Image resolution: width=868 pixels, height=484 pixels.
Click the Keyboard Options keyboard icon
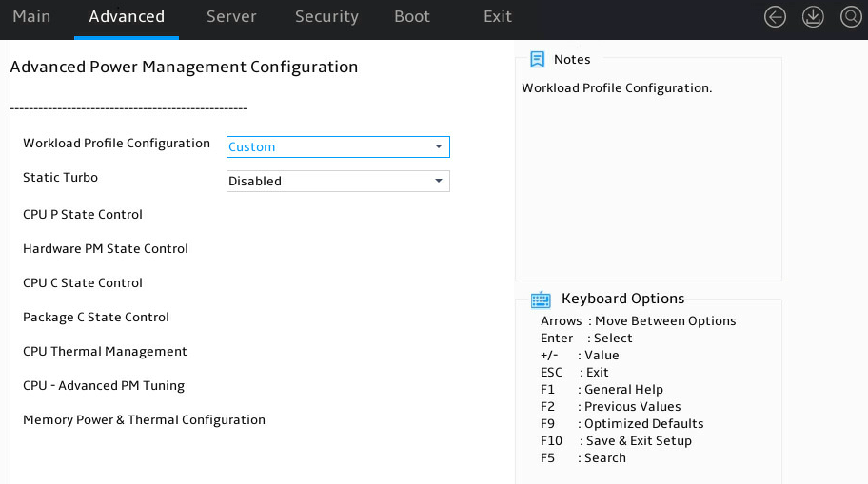point(541,300)
